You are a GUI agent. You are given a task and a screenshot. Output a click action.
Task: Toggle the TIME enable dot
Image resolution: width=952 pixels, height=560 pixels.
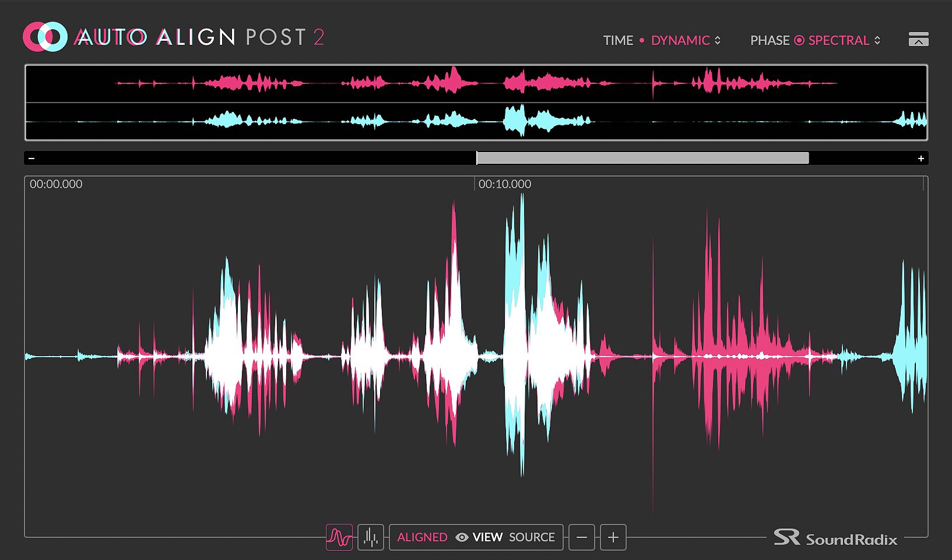[x=642, y=40]
